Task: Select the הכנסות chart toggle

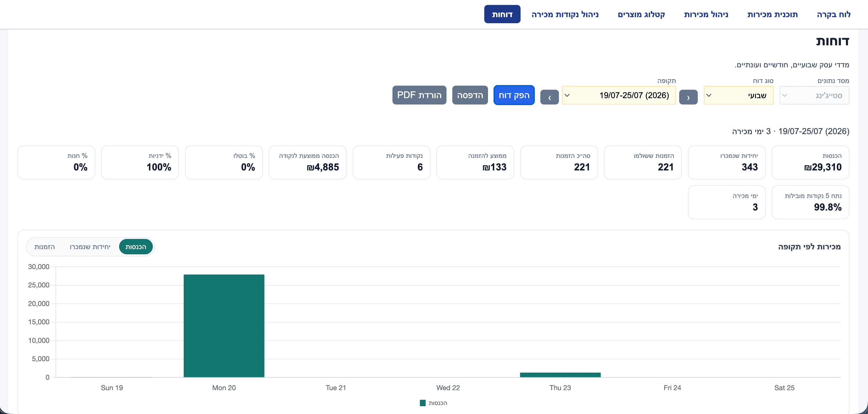Action: (136, 247)
